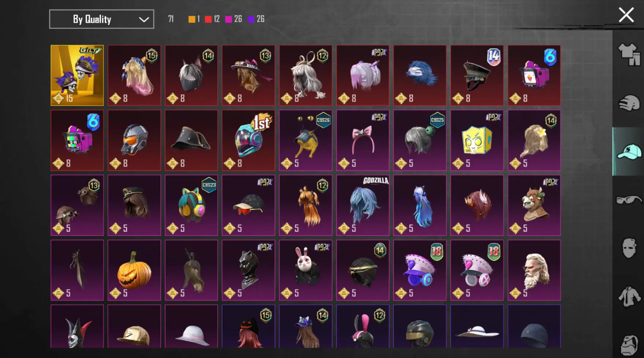Expand the By Quality sort dropdown
The height and width of the screenshot is (358, 644).
click(x=102, y=19)
